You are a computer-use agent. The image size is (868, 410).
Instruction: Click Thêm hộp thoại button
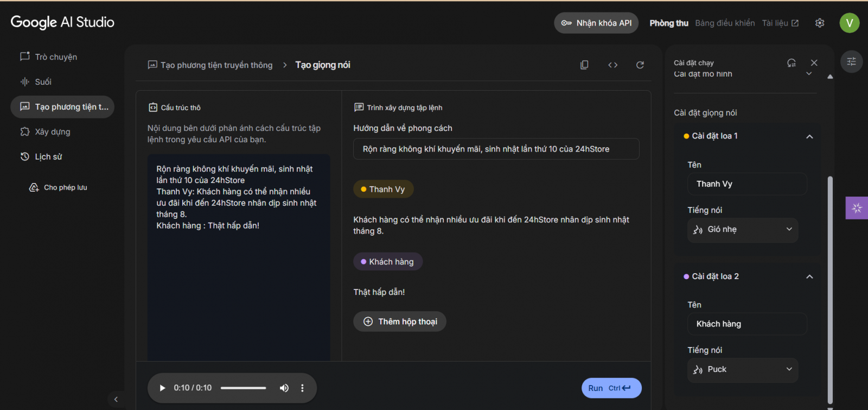click(400, 321)
